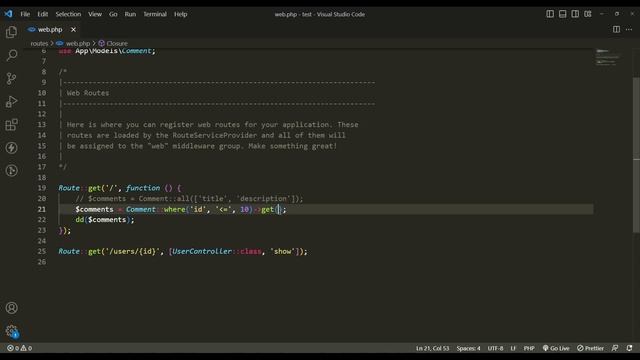Screen dimensions: 640x360
Task: Open the lightning bolt extension icon
Action: (11, 147)
